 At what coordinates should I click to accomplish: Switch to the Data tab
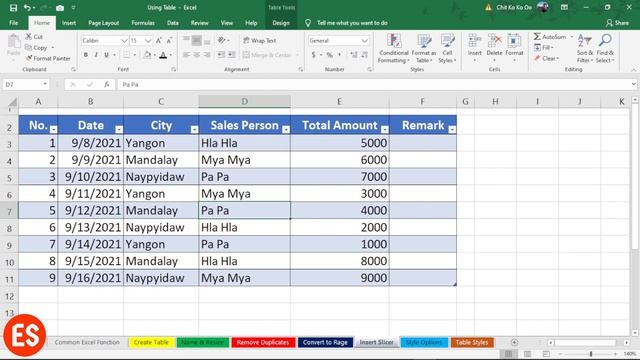pos(173,23)
